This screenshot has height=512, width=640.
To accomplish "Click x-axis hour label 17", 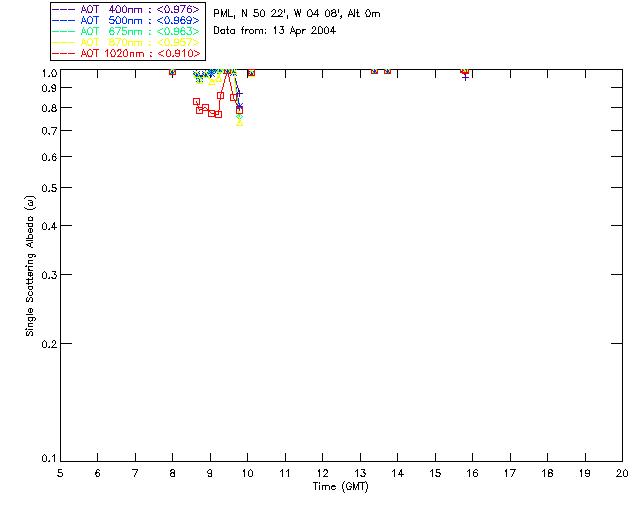I will coord(510,473).
